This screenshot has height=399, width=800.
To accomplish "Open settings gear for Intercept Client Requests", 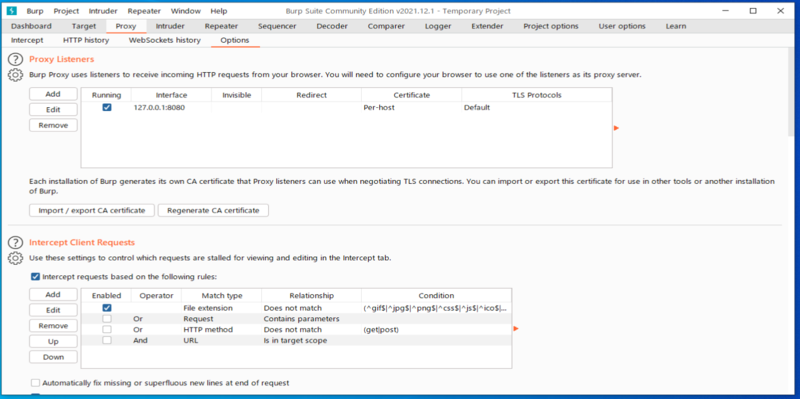I will pyautogui.click(x=15, y=258).
